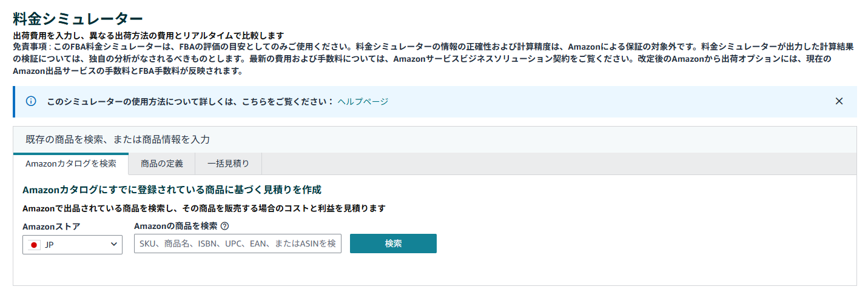Click the Japan flag icon in store selector
Image resolution: width=868 pixels, height=295 pixels.
[34, 244]
